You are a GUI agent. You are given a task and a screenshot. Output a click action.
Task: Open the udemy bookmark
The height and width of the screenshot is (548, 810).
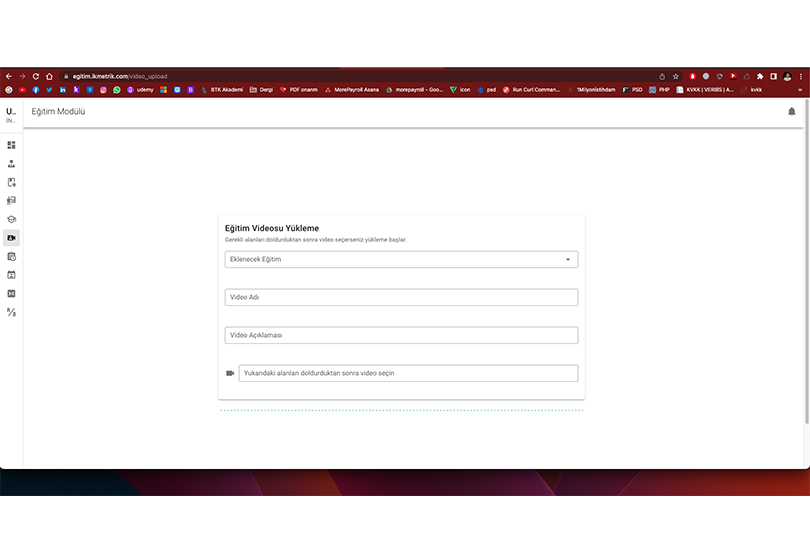point(141,90)
